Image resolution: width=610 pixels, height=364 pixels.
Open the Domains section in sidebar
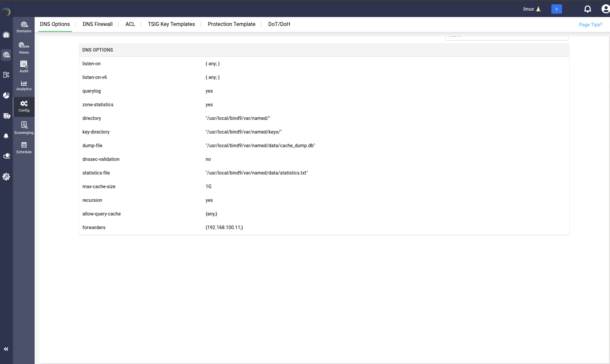click(24, 27)
